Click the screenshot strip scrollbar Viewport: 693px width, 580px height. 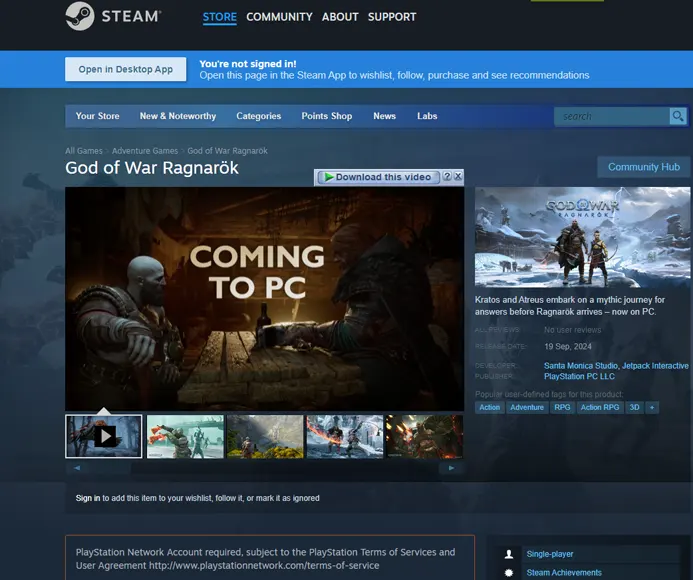[264, 468]
